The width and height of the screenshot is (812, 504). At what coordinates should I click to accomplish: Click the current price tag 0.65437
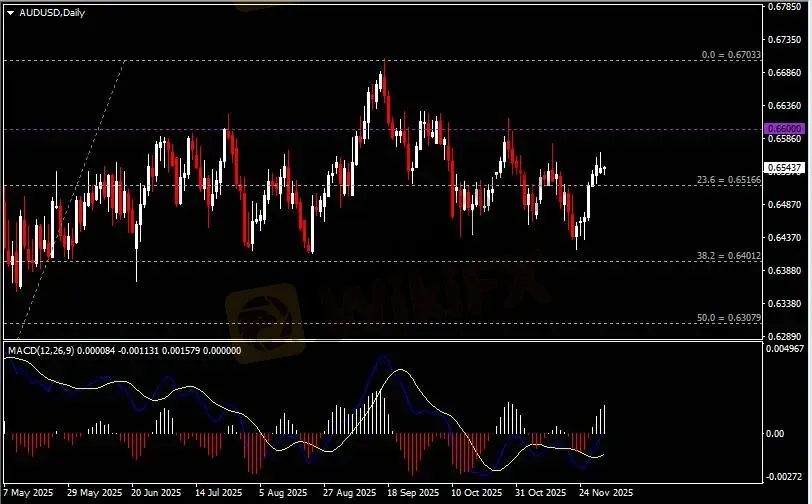[785, 167]
